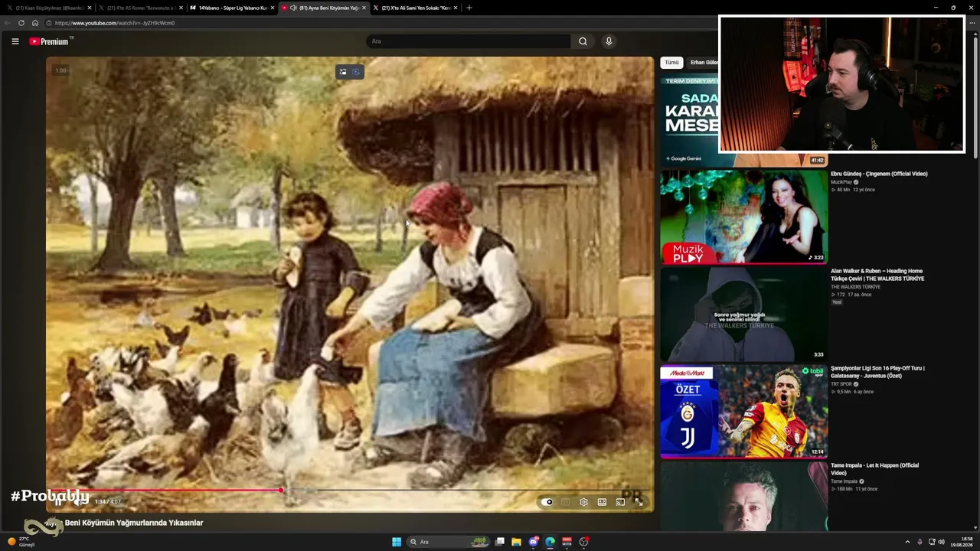The width and height of the screenshot is (980, 551).
Task: Select the Tümü filter chip
Action: [671, 63]
